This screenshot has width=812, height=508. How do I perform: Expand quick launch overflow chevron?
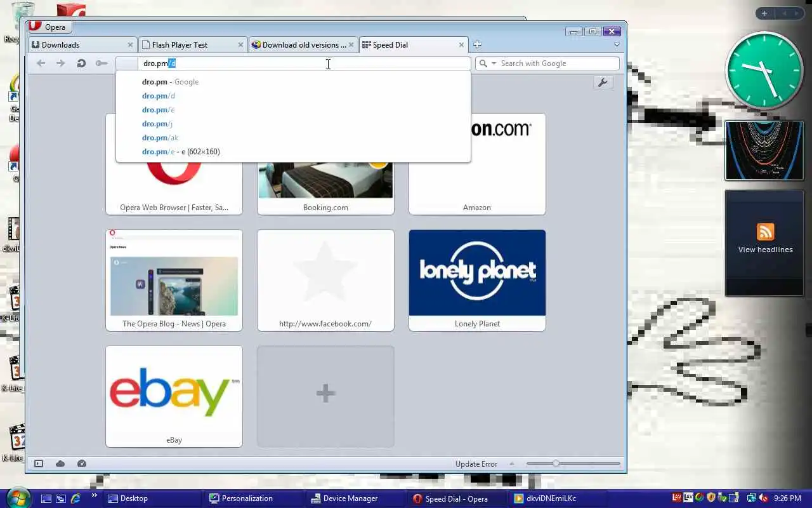95,495
